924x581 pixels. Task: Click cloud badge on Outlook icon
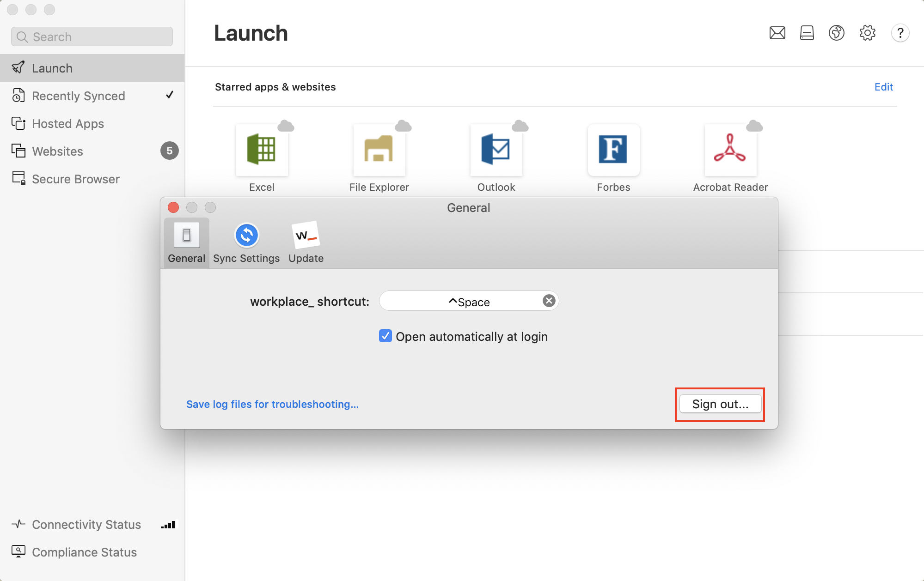[520, 126]
